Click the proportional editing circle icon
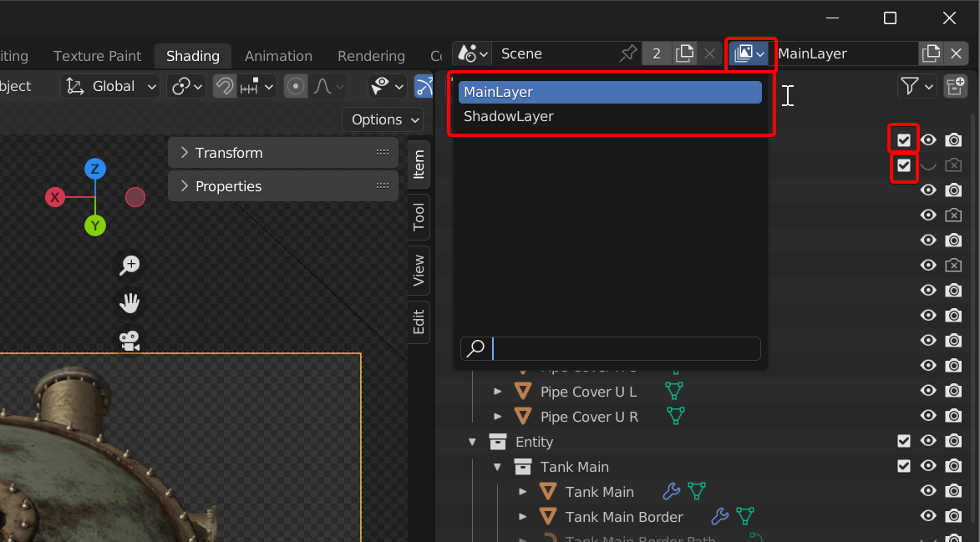This screenshot has height=542, width=980. pyautogui.click(x=296, y=86)
